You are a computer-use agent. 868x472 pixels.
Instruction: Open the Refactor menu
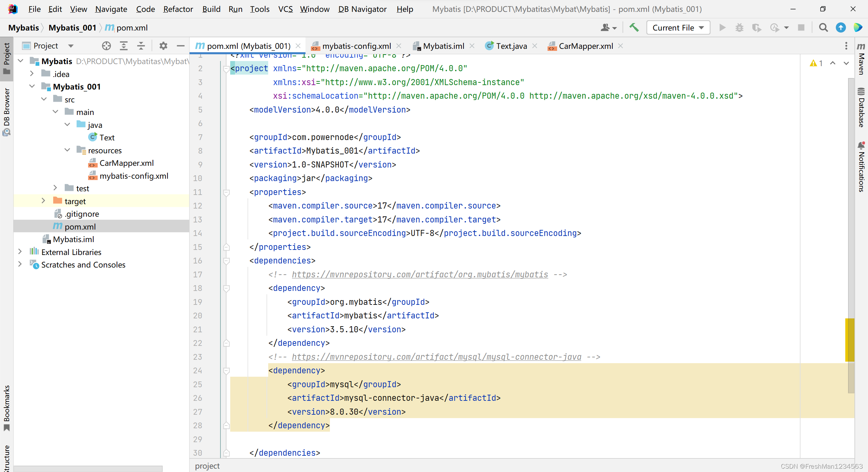(x=178, y=9)
